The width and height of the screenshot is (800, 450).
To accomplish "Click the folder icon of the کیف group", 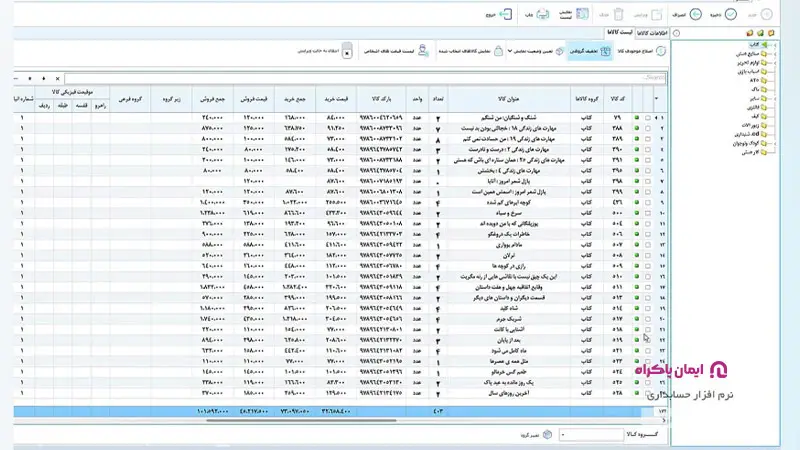I will [764, 116].
